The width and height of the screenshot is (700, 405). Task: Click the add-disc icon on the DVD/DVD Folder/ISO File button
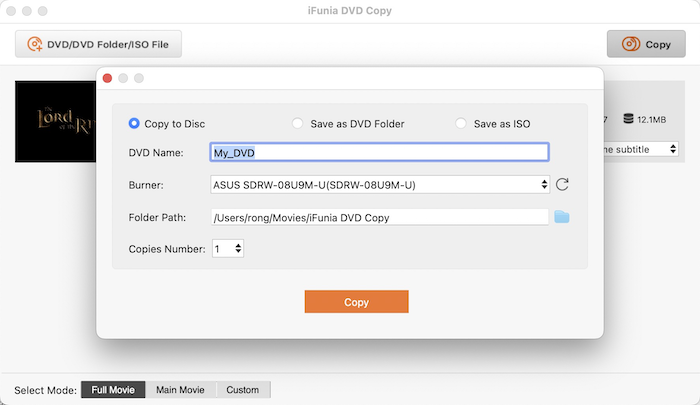point(35,44)
